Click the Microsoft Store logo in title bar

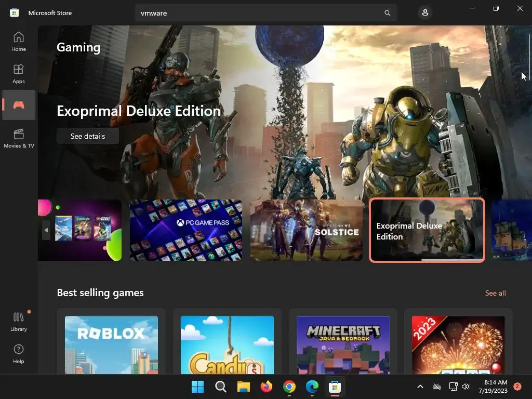click(x=14, y=13)
